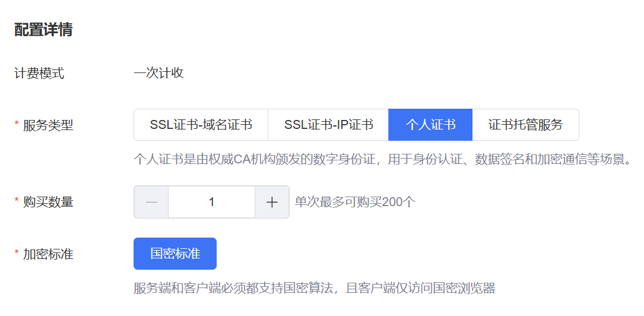Image resolution: width=644 pixels, height=316 pixels.
Task: Select SSL证书-域名证书 service type
Action: (201, 125)
